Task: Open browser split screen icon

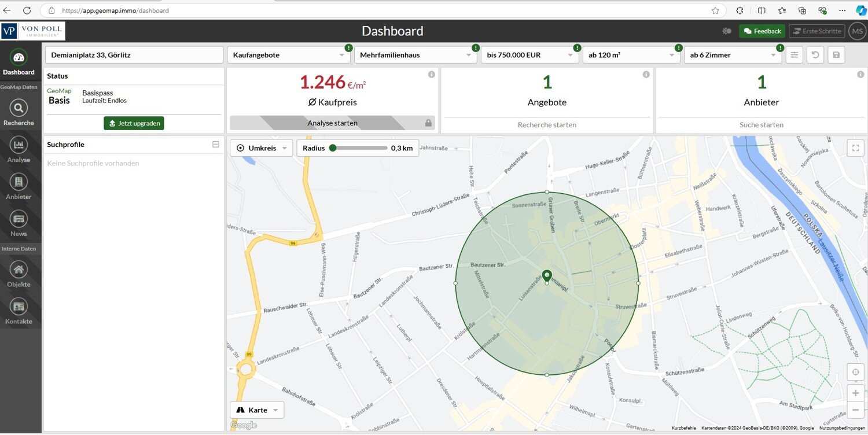Action: tap(762, 10)
